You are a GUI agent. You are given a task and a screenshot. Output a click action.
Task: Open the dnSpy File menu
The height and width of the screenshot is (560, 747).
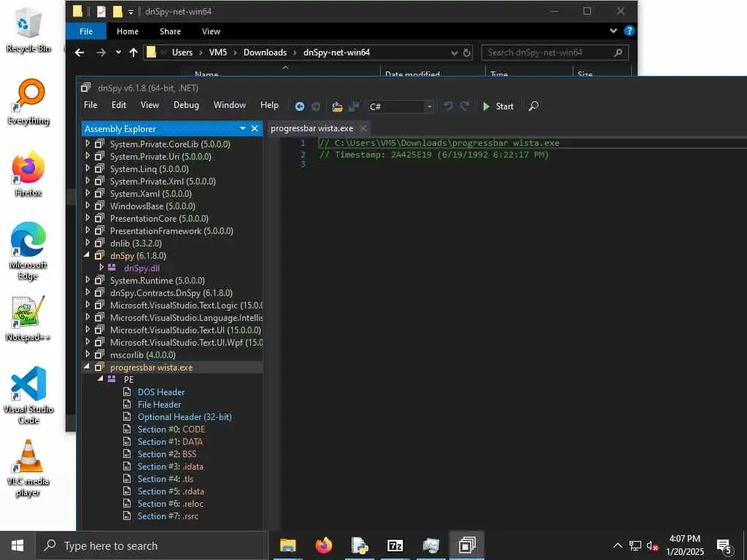(90, 105)
